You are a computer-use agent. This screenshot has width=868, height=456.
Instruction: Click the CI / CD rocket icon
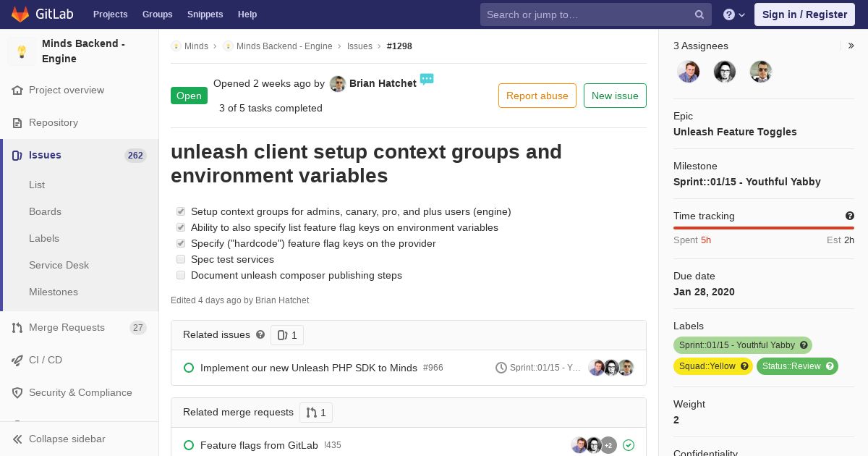[17, 360]
